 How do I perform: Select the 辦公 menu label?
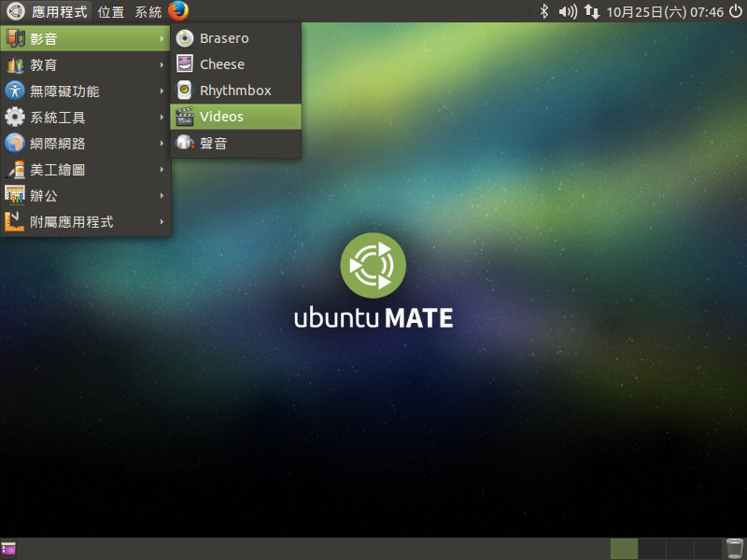coord(44,196)
